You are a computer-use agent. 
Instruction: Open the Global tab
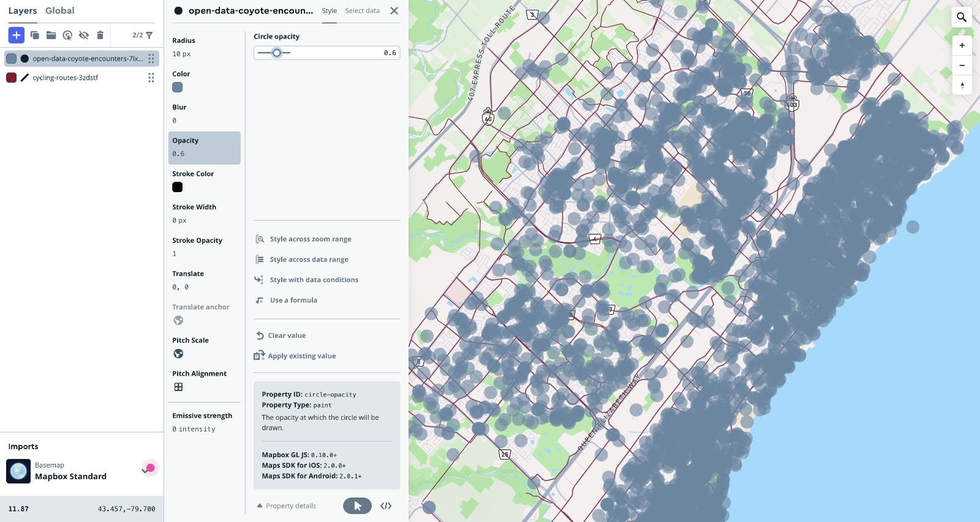point(59,11)
